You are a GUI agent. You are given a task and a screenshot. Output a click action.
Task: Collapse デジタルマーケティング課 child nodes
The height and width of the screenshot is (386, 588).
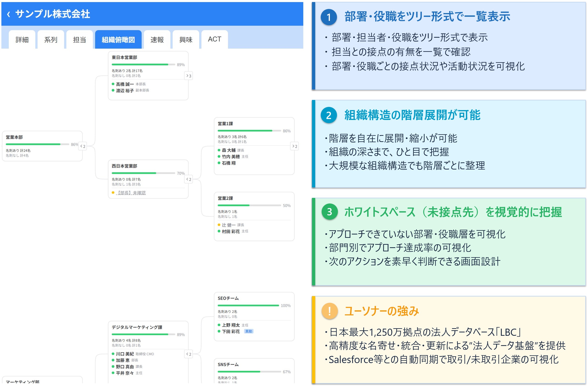click(x=188, y=354)
